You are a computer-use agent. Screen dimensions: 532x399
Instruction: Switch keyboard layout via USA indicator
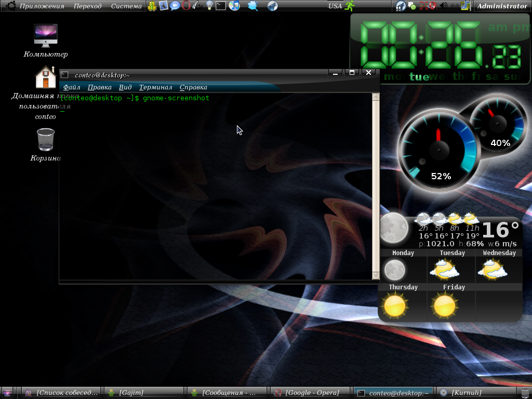(x=335, y=6)
